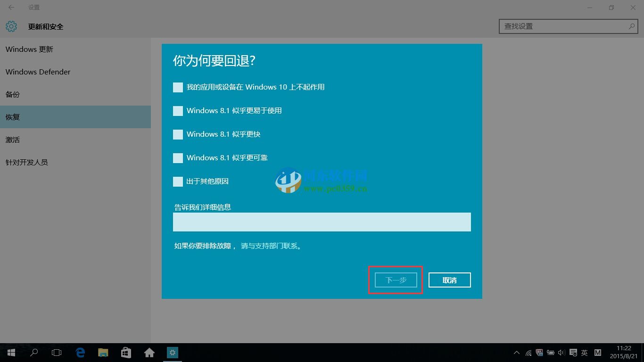Viewport: 644px width, 362px height.
Task: Expand hidden icons in the system tray
Action: (516, 352)
